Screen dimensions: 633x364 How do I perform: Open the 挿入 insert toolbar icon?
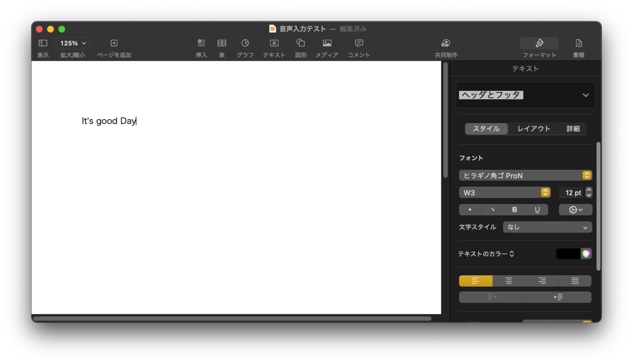[x=201, y=43]
